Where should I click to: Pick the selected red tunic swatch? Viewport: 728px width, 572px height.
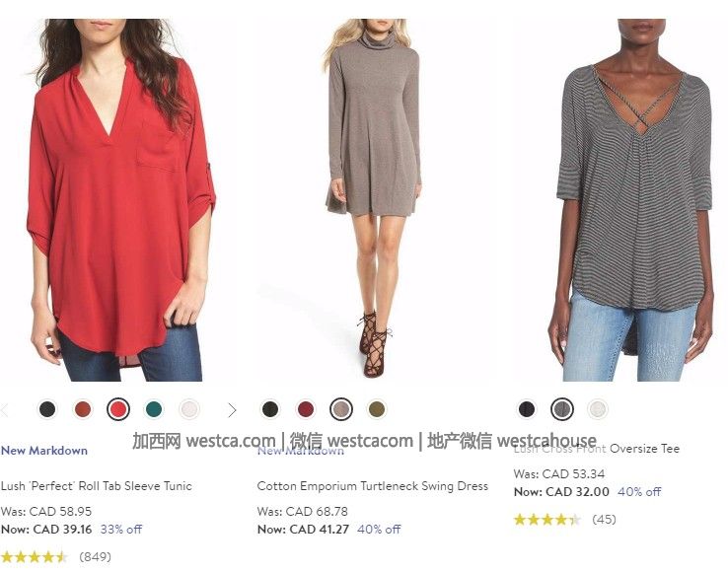point(118,409)
